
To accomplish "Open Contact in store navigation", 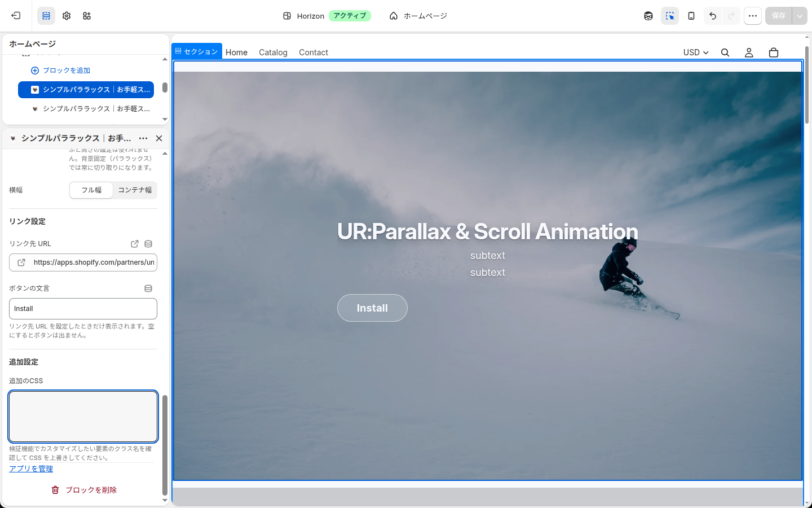I will tap(314, 52).
